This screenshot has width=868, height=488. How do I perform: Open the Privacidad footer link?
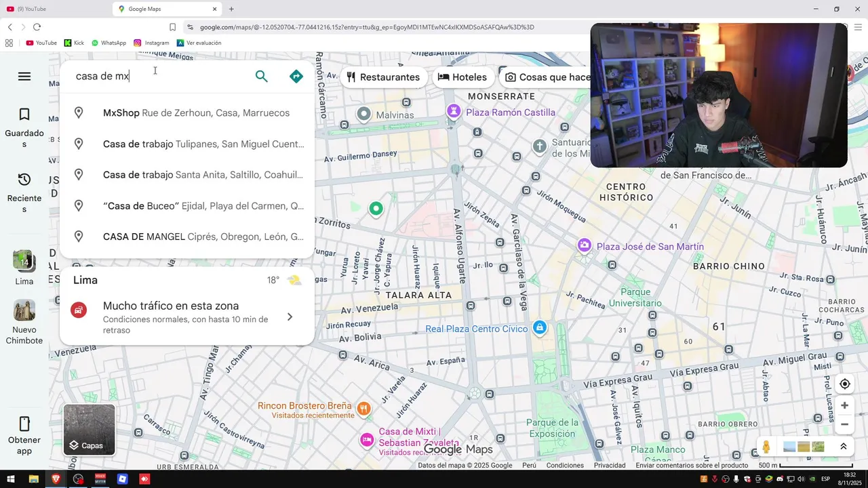610,466
